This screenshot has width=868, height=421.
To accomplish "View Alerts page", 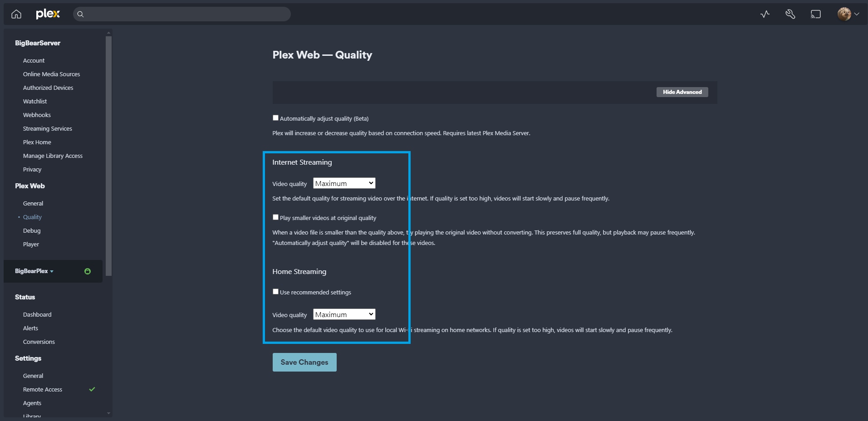I will tap(30, 328).
